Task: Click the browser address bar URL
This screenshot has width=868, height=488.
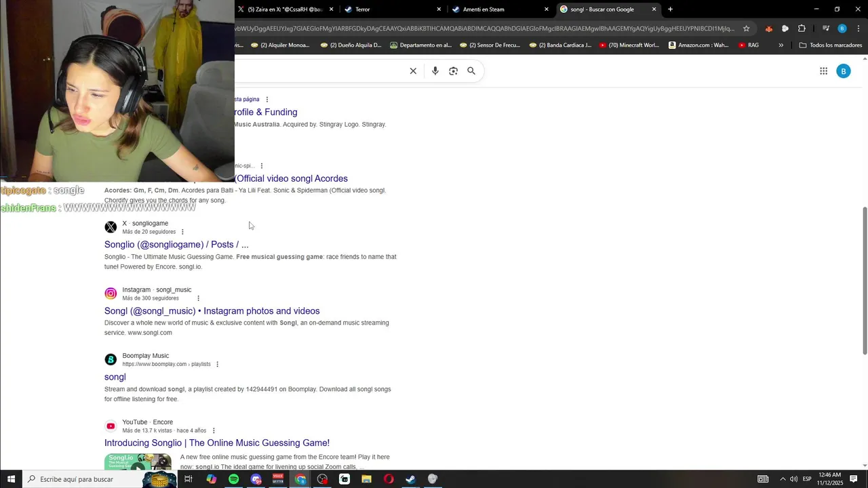Action: [484, 28]
